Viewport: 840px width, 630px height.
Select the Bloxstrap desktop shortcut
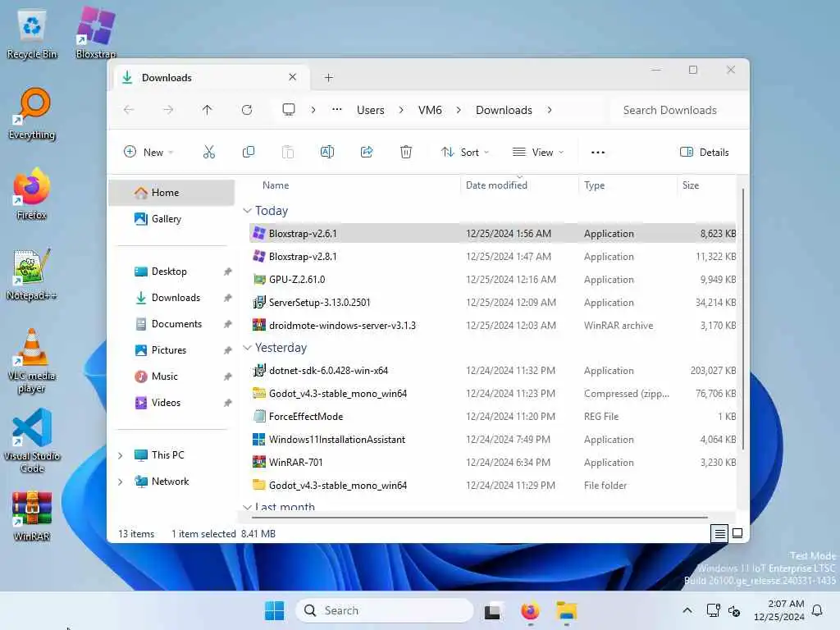pos(96,32)
